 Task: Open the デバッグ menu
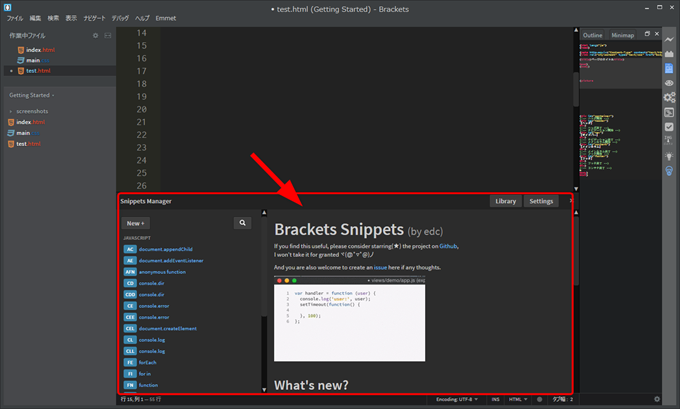[x=120, y=18]
